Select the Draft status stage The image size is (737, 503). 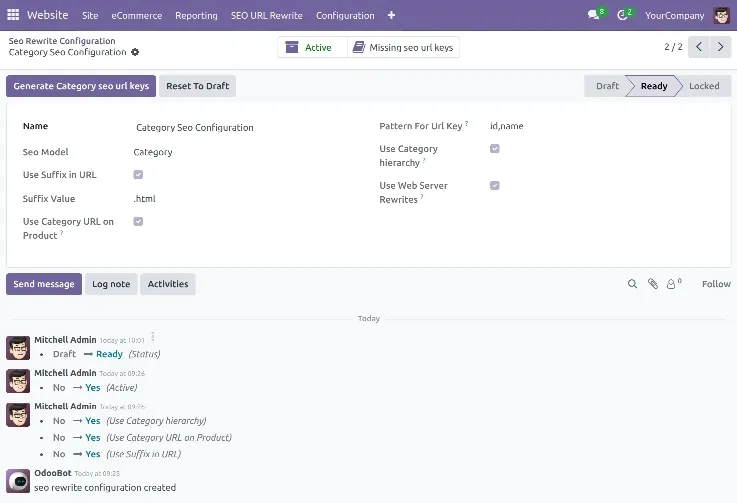click(607, 86)
